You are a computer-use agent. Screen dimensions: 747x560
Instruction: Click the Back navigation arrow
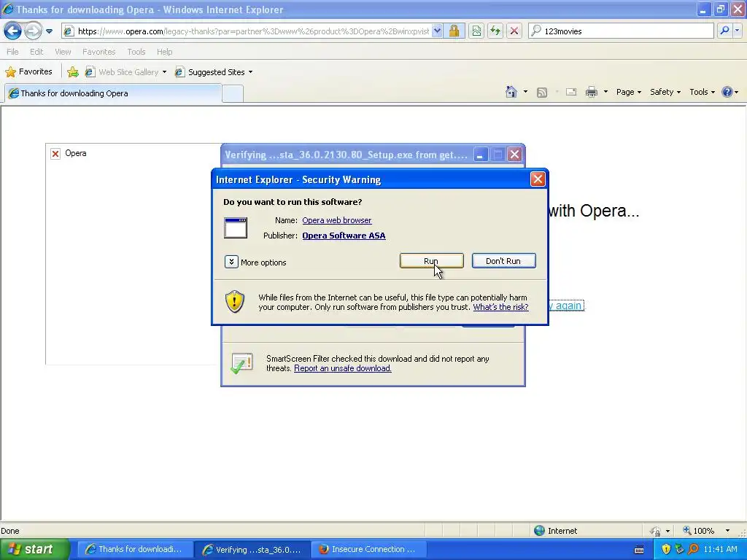pyautogui.click(x=13, y=31)
